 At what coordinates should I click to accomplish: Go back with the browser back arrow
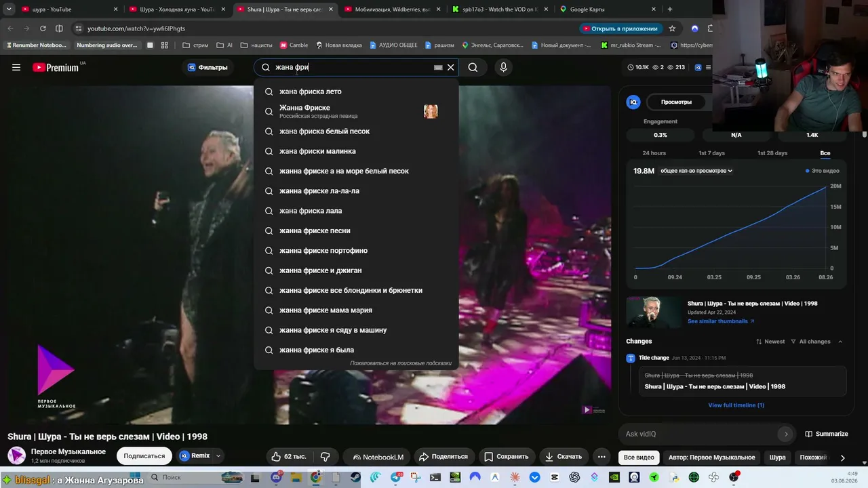tap(10, 28)
